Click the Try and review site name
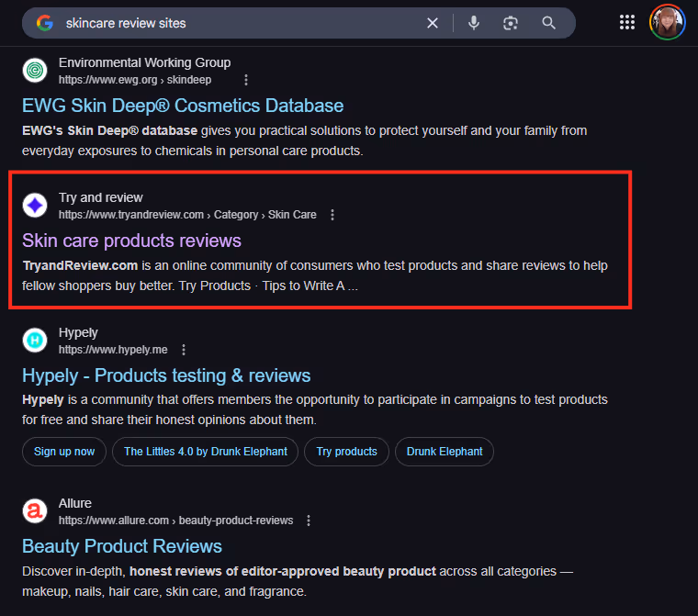 coord(101,197)
